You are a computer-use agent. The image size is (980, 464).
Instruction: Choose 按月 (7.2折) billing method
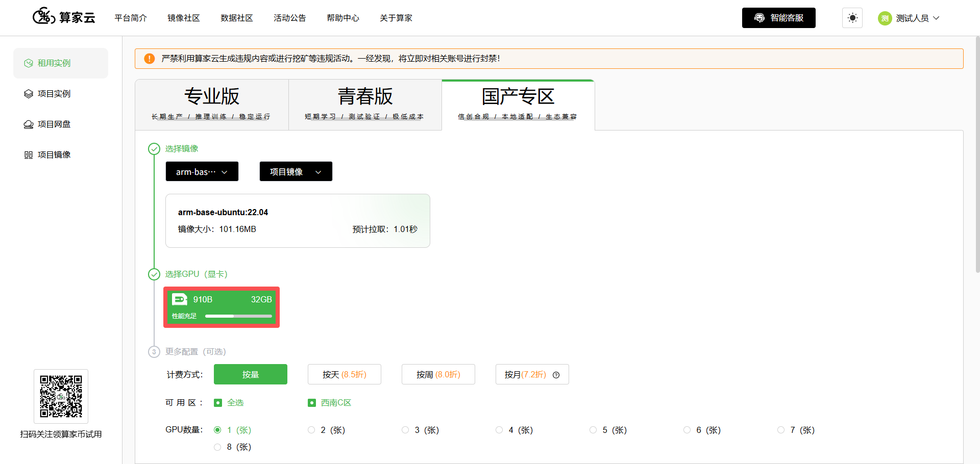532,374
